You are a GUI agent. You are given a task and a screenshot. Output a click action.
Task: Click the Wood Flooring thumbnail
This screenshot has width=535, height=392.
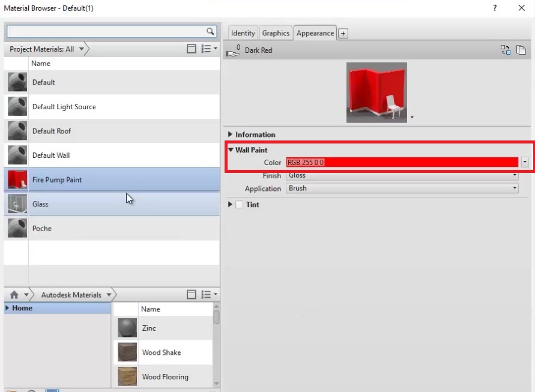tap(127, 376)
